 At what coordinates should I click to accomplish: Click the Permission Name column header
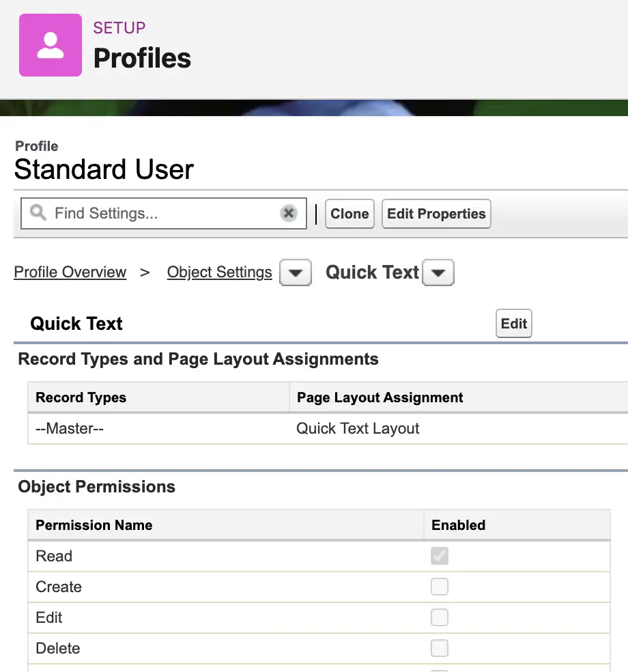94,525
